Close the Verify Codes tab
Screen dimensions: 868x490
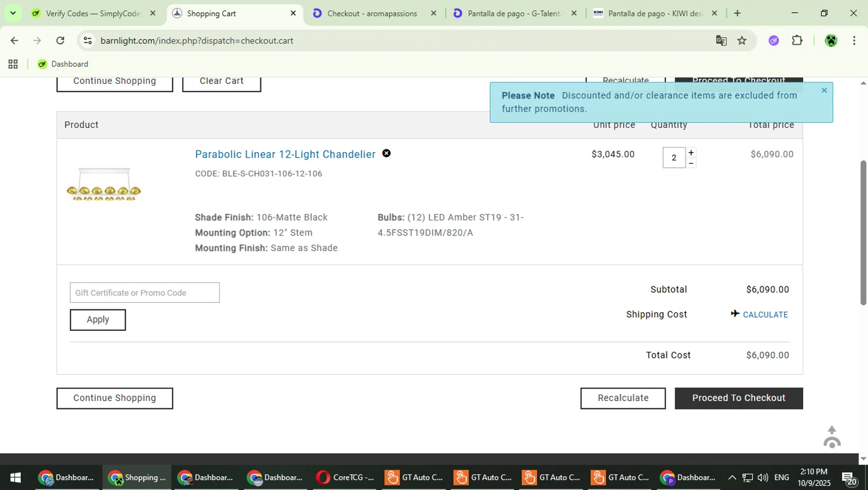pyautogui.click(x=153, y=13)
